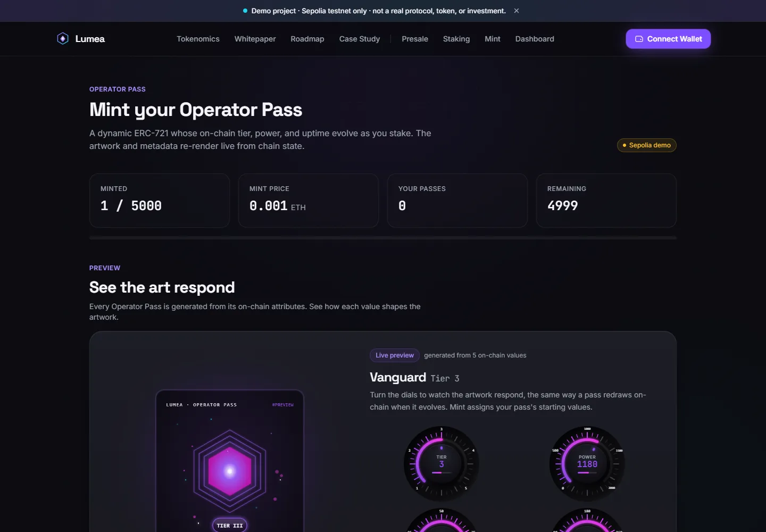Go to the Roadmap section

coord(307,39)
